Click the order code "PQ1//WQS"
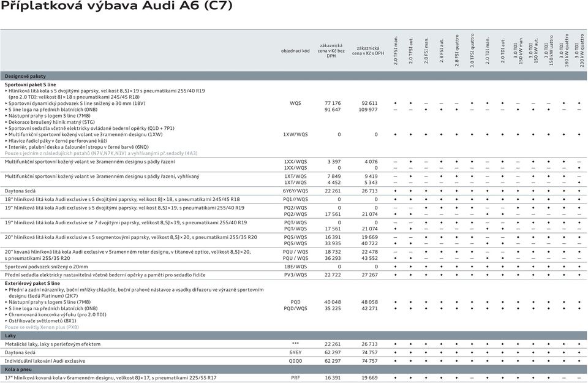Screen dimensions: 588x383 tap(295, 199)
